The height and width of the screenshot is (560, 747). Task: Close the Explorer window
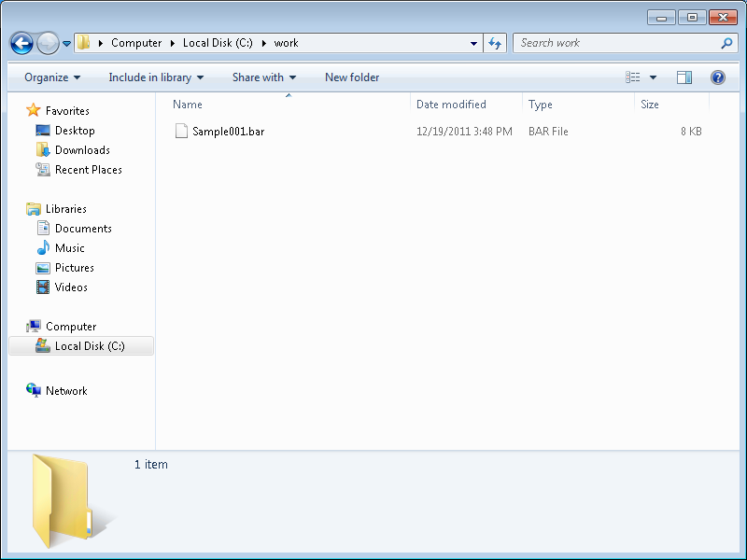tap(723, 18)
